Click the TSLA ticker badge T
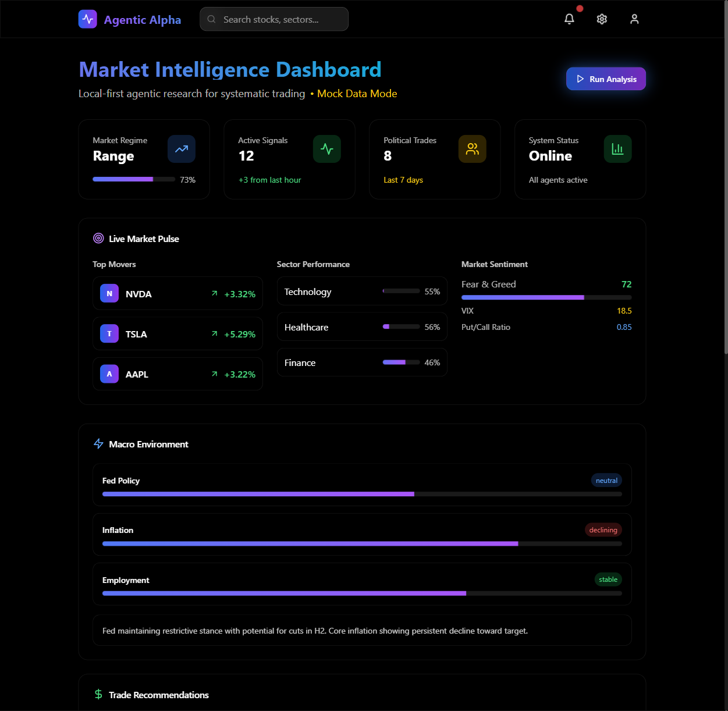Screen dimensions: 728x711 109,334
